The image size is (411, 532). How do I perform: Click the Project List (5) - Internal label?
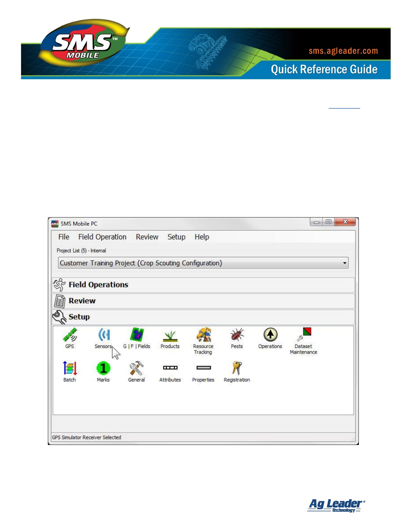click(81, 251)
